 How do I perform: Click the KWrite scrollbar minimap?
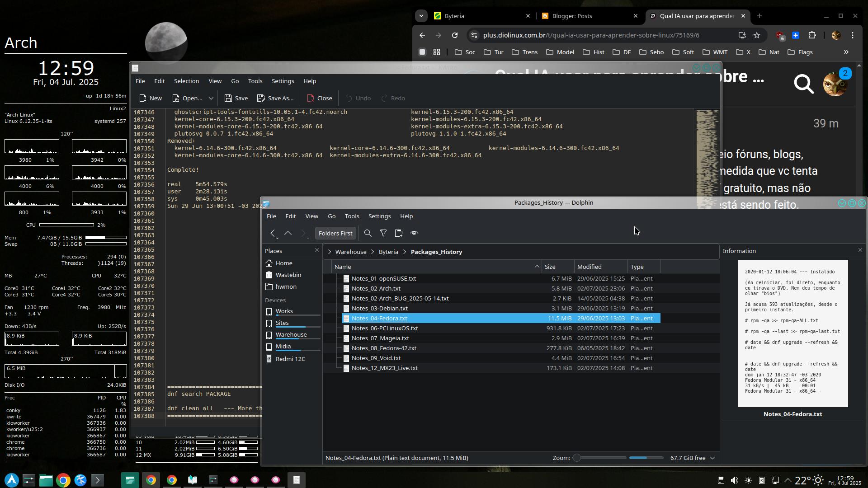point(708,158)
